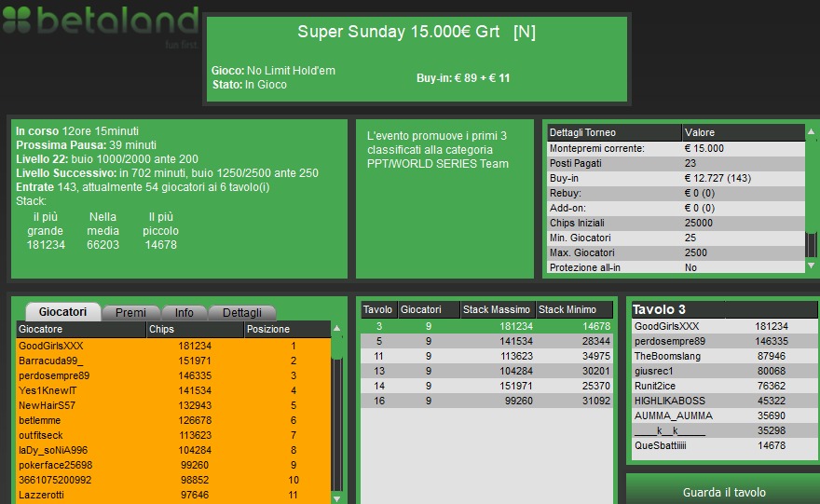820x504 pixels.
Task: Select player Barracuda99_ in players list
Action: (x=172, y=361)
